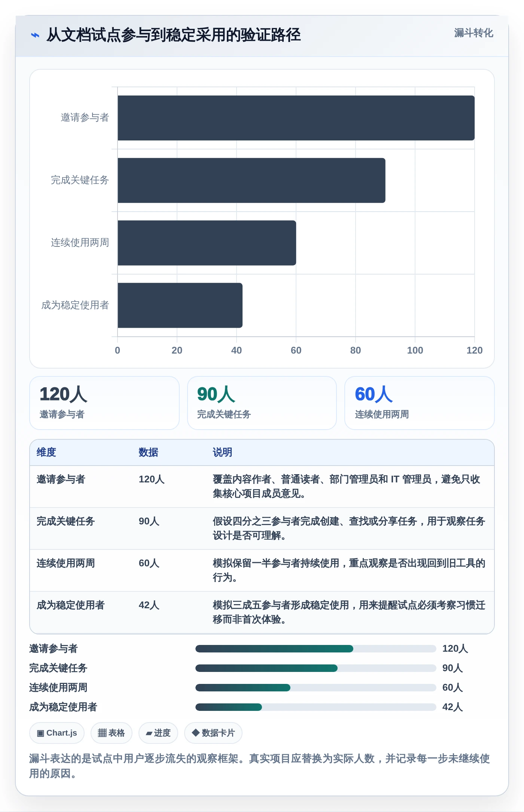Viewport: 524px width, 812px height.
Task: Click the table cell 邀请参与者
Action: click(x=61, y=479)
